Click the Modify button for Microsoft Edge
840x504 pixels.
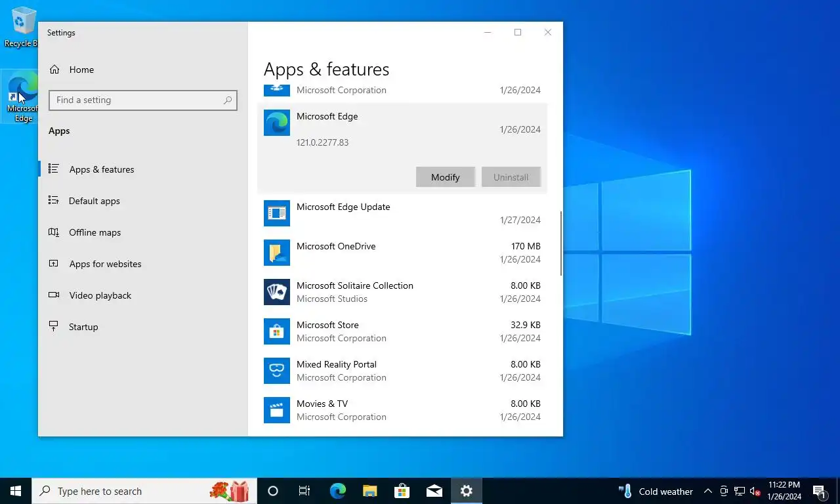446,177
